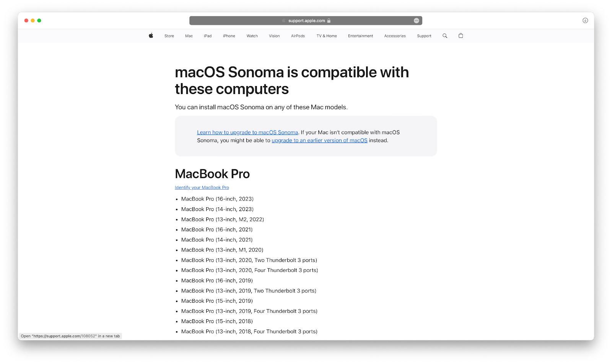
Task: Open the TV & Home section
Action: point(326,36)
